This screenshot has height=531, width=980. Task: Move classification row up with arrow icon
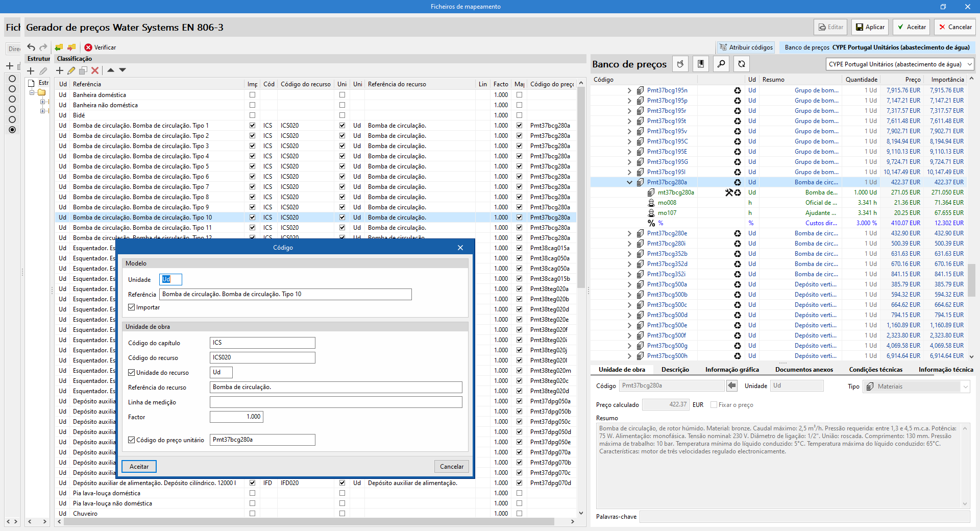pyautogui.click(x=111, y=70)
